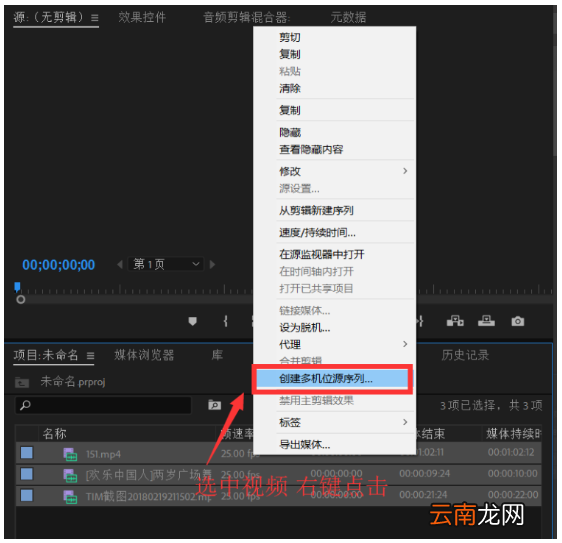Viewport: 562px width, 543px height.
Task: Click the search magnifier icon
Action: (25, 405)
